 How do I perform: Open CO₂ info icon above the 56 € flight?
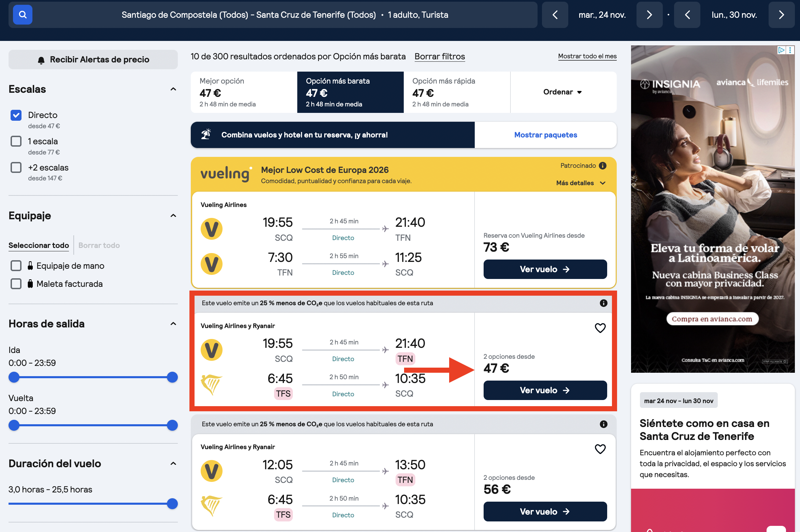pos(603,424)
